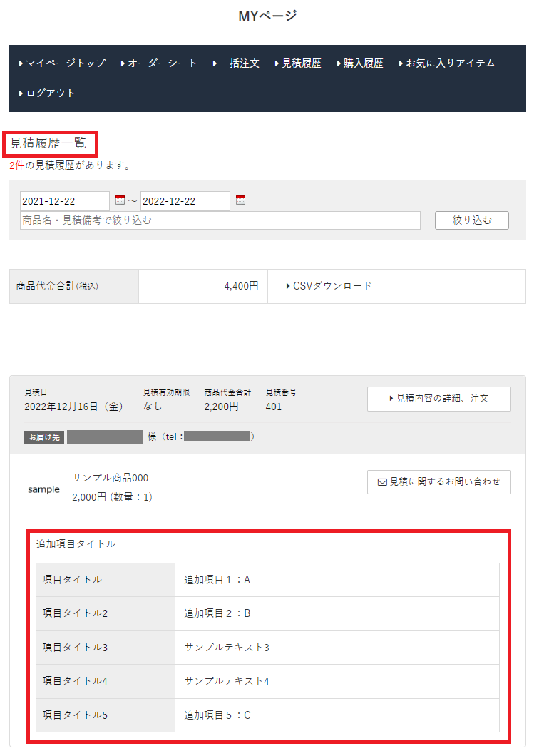Click ログアウト to sign out
The image size is (539, 756).
pyautogui.click(x=47, y=93)
